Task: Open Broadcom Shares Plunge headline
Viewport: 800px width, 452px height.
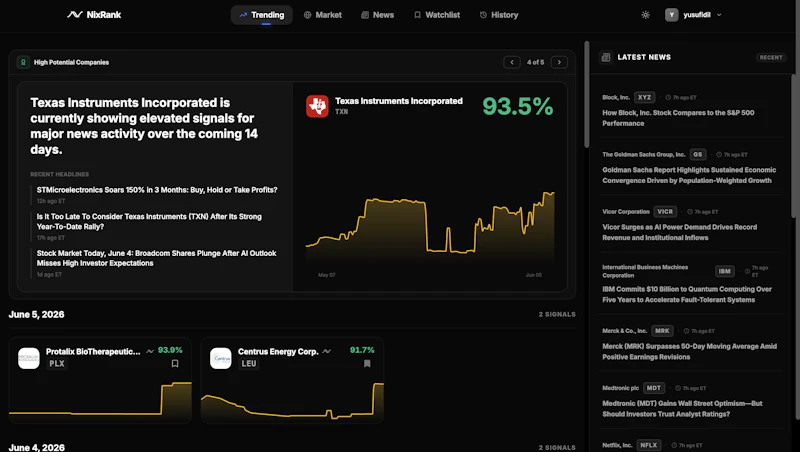Action: point(157,258)
